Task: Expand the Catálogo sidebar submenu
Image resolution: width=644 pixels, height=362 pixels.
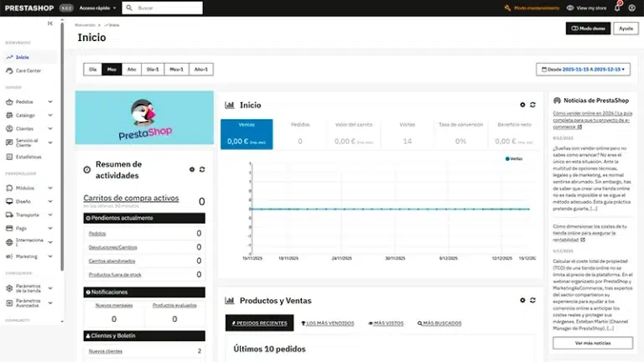Action: 49,115
